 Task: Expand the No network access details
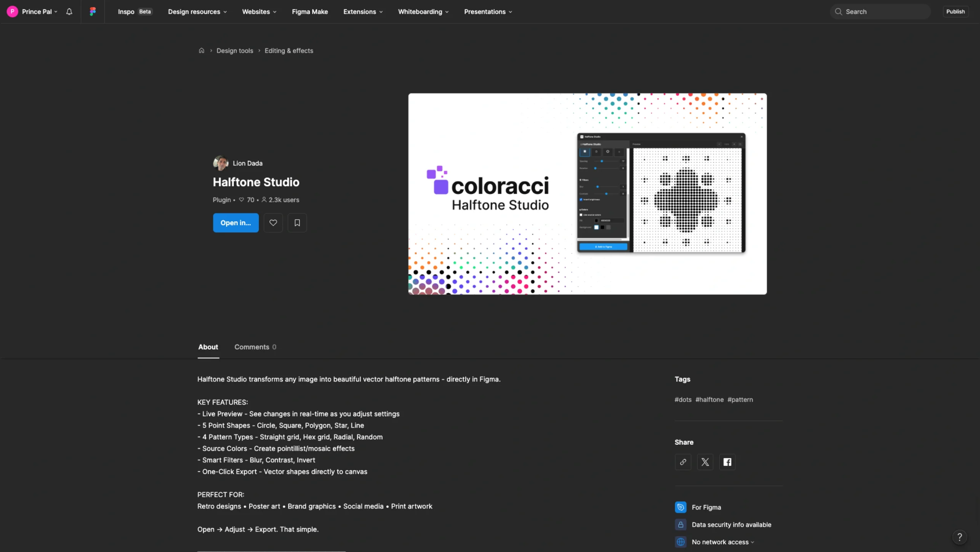(x=723, y=542)
